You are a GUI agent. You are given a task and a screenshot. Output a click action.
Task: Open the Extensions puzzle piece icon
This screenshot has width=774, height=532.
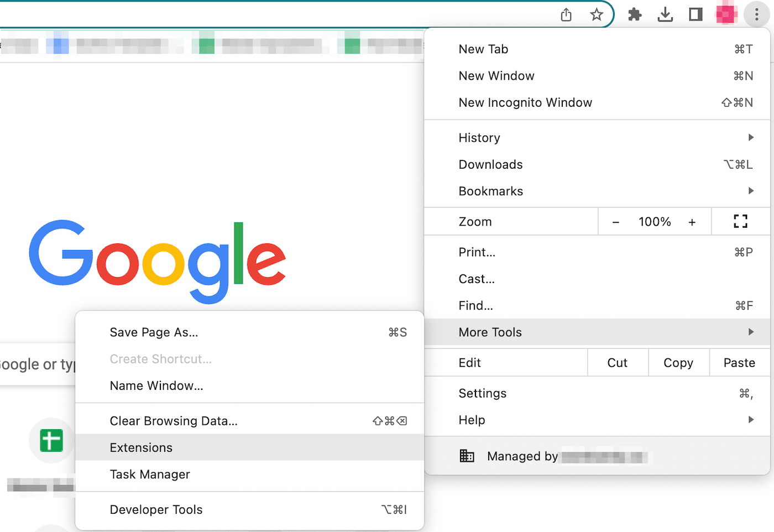634,14
